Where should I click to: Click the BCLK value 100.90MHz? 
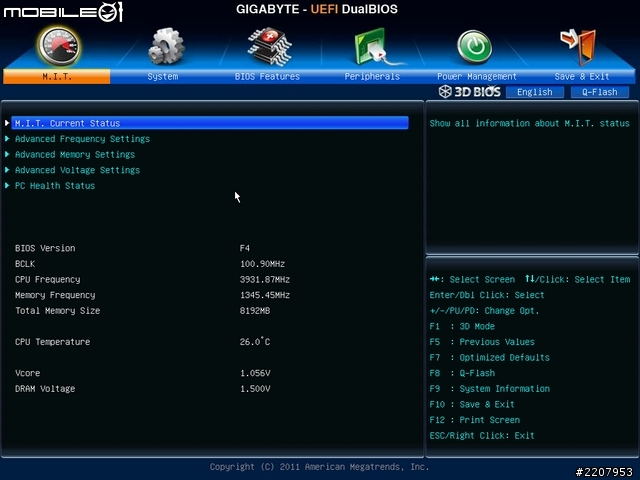[262, 264]
